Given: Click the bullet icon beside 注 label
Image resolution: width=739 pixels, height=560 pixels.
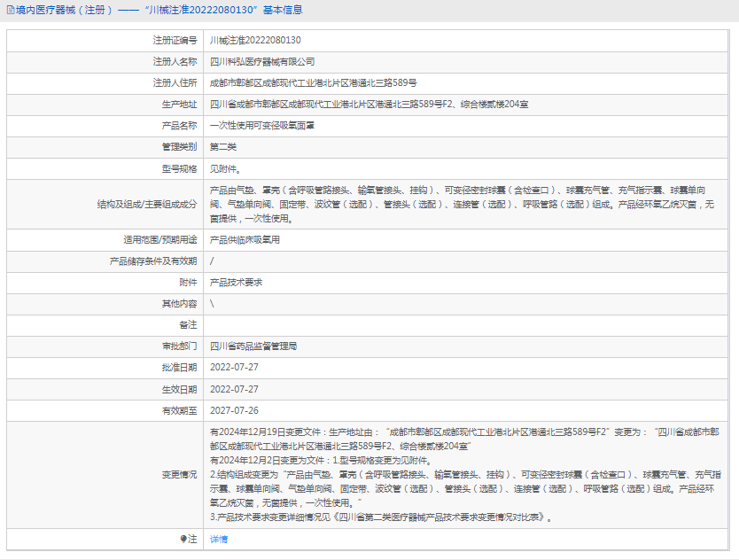Looking at the screenshot, I should 183,539.
